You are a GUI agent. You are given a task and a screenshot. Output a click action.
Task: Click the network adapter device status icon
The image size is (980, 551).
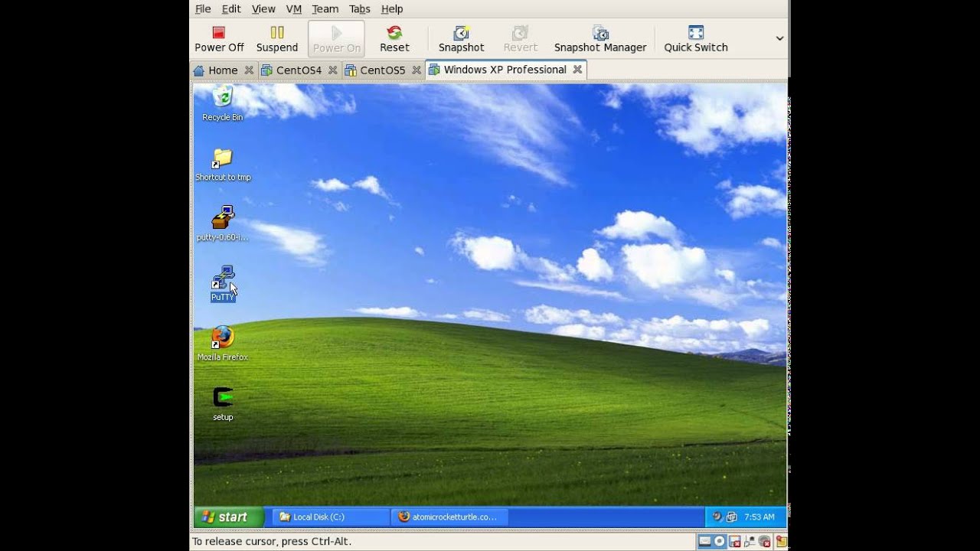[x=750, y=542]
